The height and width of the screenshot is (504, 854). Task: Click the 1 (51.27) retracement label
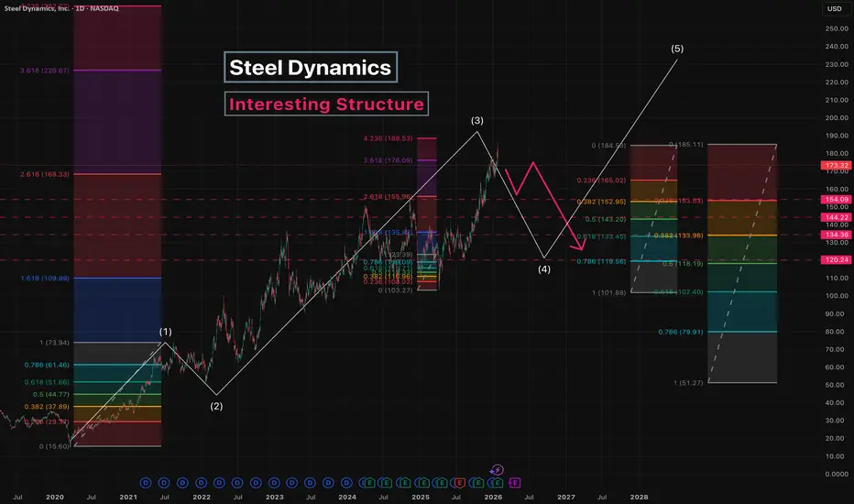(688, 383)
